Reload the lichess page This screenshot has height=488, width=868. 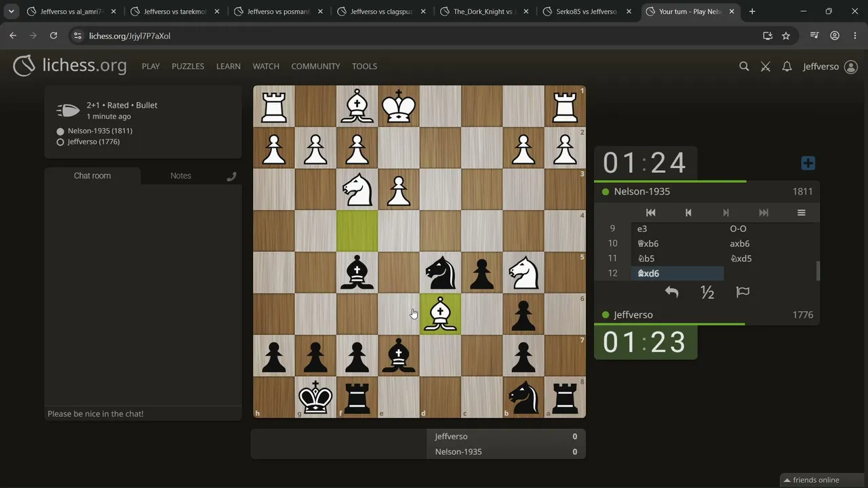[54, 36]
